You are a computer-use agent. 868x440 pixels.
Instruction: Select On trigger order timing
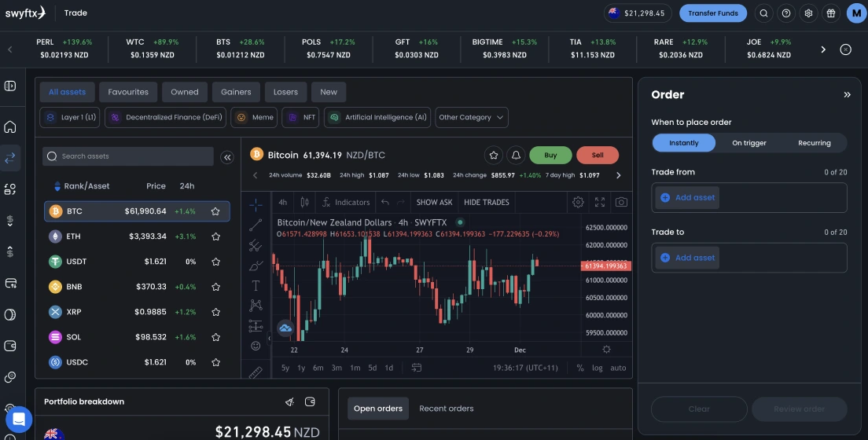pyautogui.click(x=749, y=143)
